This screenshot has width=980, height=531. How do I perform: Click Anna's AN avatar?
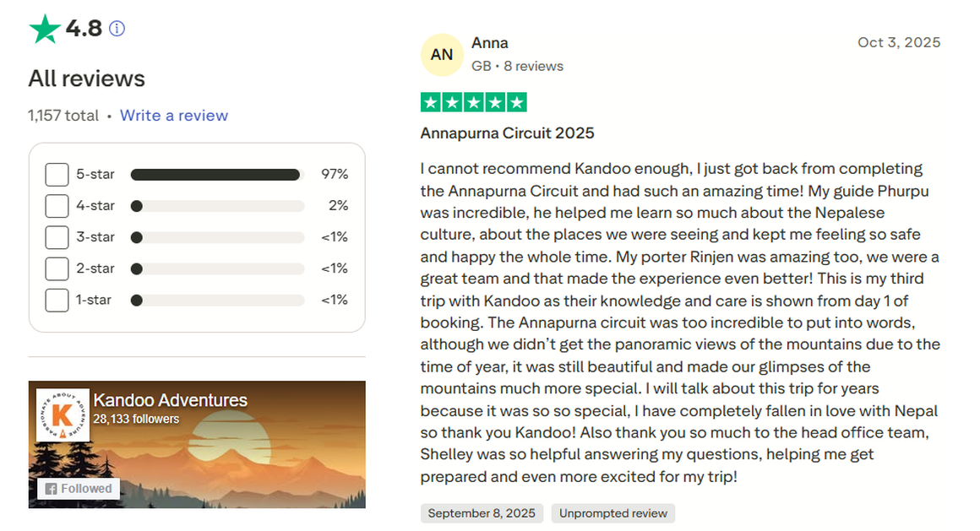click(442, 54)
